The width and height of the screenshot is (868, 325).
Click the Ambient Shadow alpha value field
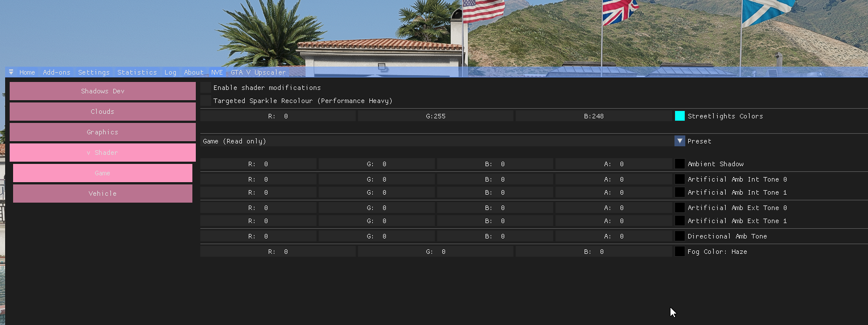click(x=614, y=164)
